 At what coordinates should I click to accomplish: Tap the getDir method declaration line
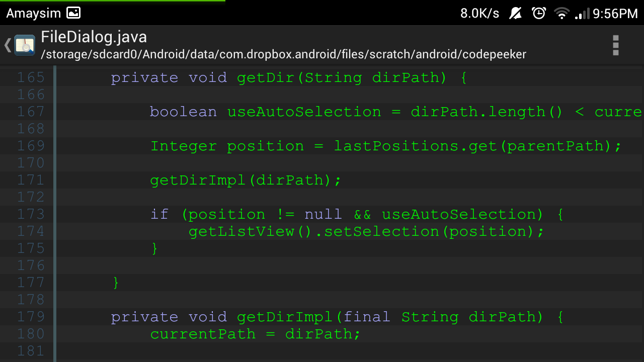pos(289,78)
